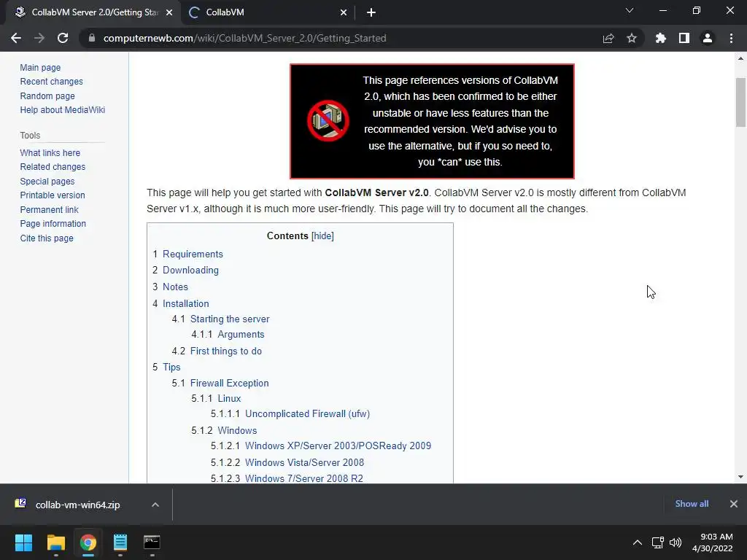The image size is (747, 560).
Task: Expand collab-vm-win64.zip download options chevron
Action: [x=155, y=505]
